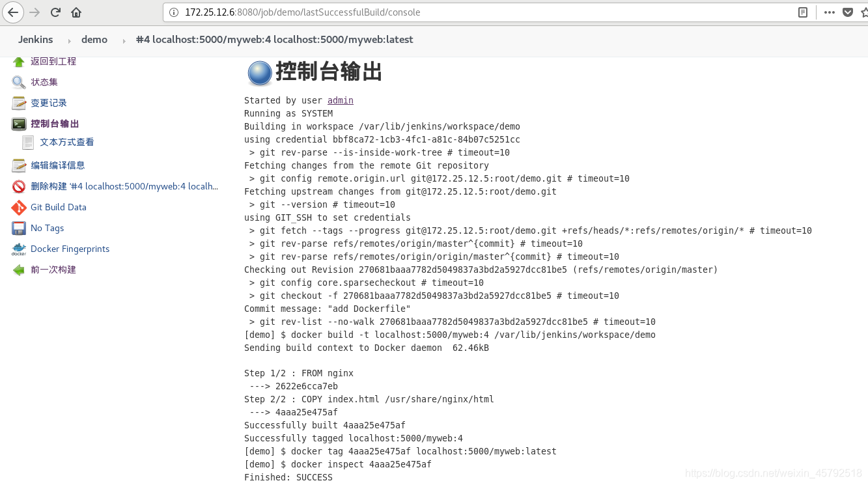Open 状态集 sidebar link

click(x=44, y=82)
